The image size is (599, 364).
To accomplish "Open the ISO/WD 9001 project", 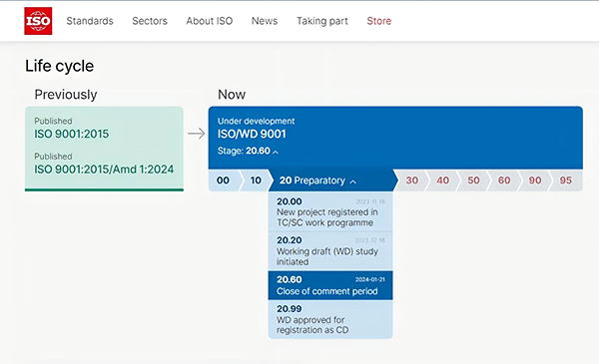I will (252, 134).
